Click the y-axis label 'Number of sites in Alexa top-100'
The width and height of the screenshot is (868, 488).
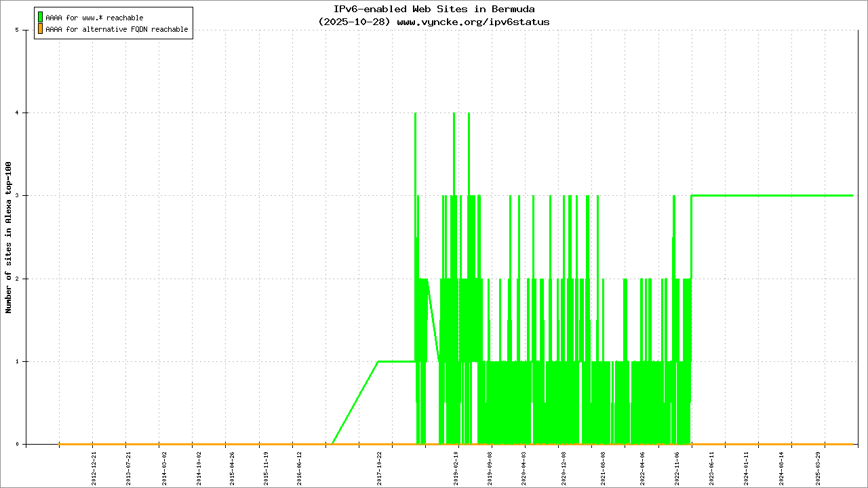(9, 237)
